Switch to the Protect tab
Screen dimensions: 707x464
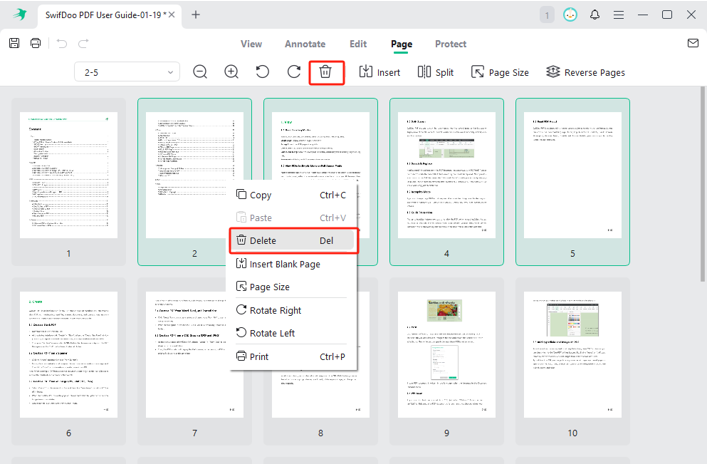(x=450, y=44)
